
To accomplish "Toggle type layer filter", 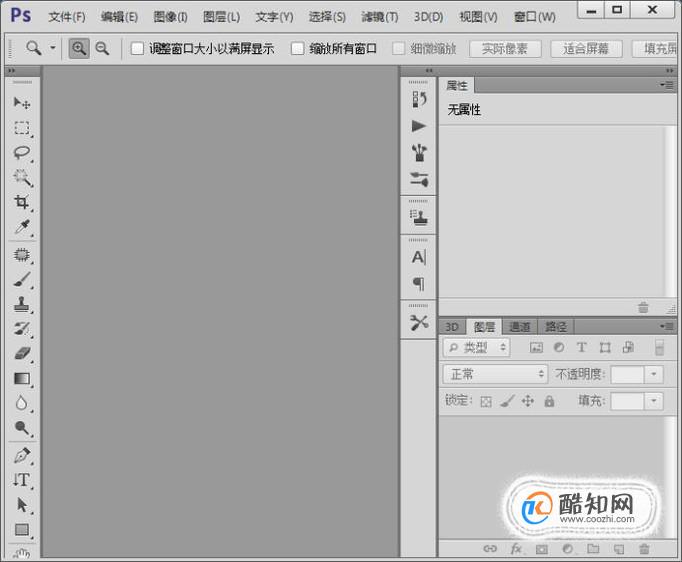I will click(x=582, y=348).
